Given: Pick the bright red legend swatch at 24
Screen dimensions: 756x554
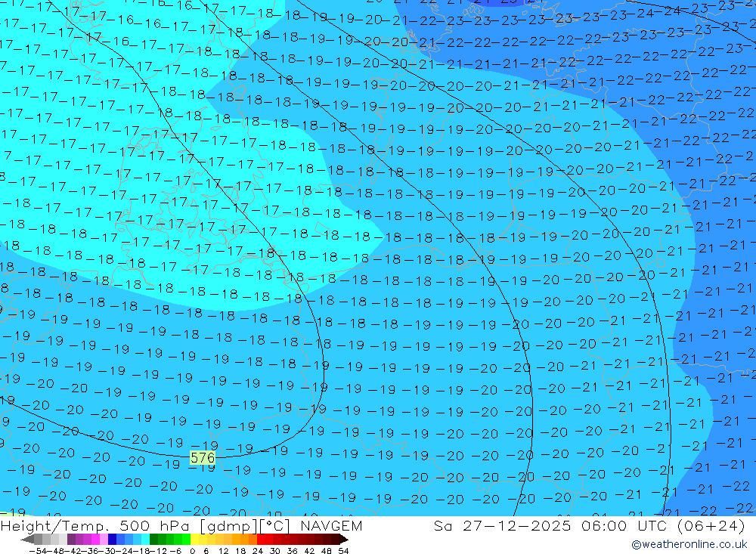Looking at the screenshot, I should [x=261, y=539].
